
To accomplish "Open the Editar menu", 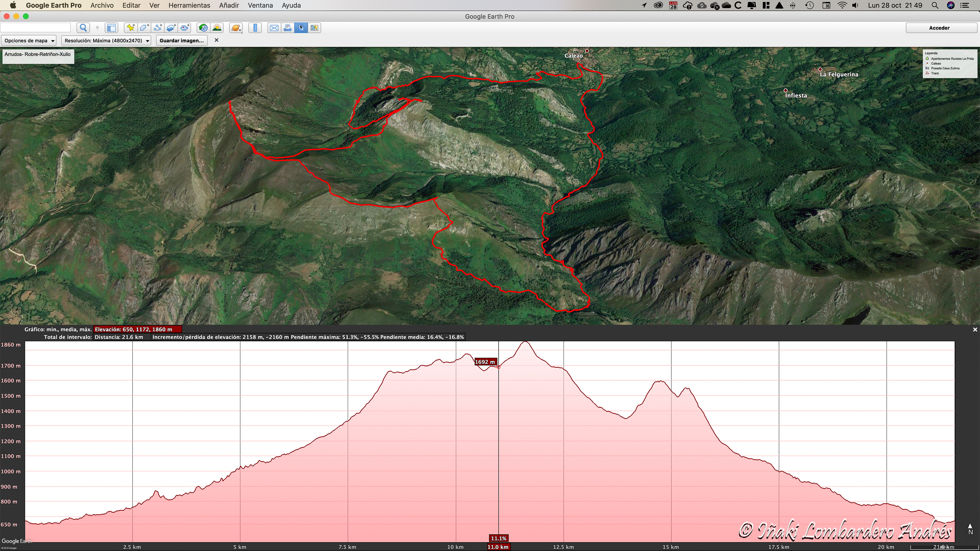I will 131,5.
